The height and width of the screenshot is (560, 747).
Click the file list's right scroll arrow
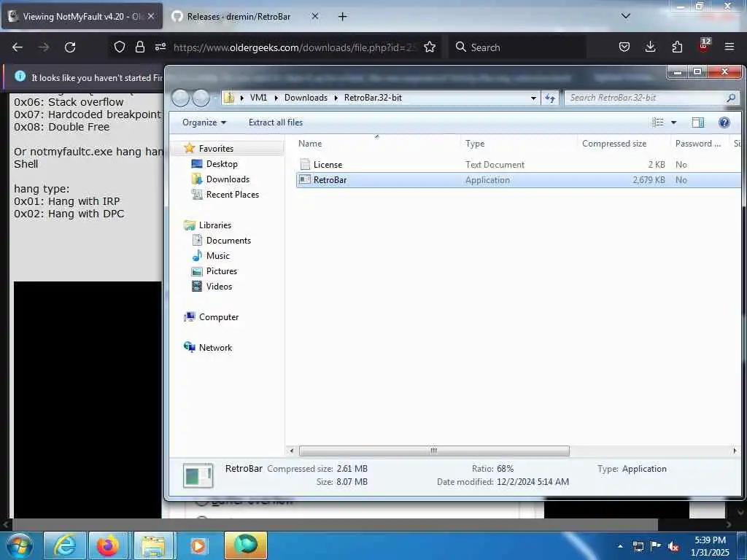[734, 451]
